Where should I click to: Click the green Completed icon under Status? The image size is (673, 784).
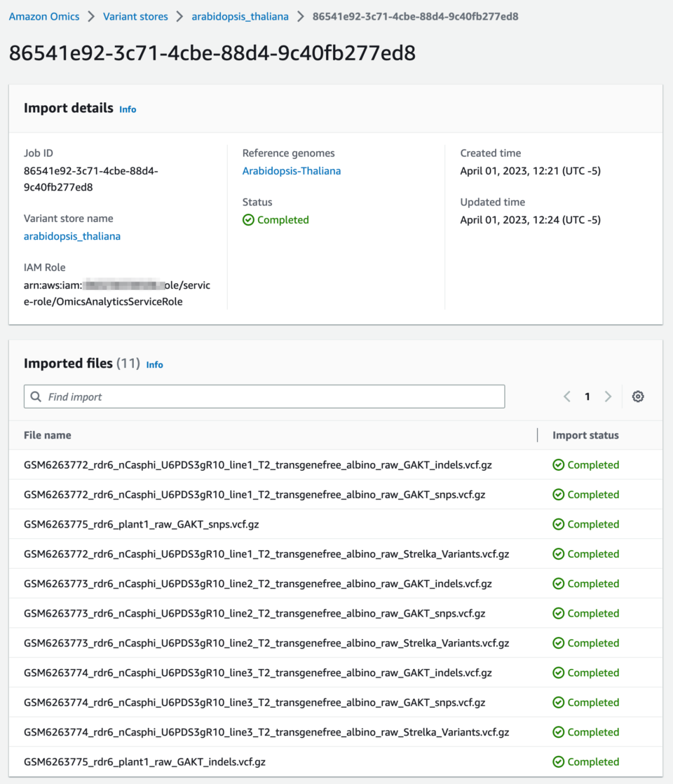[x=249, y=219]
